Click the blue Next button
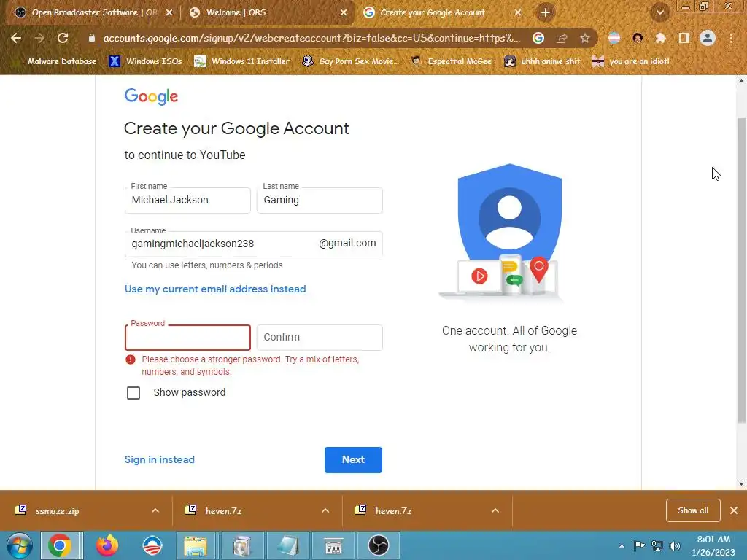This screenshot has width=747, height=560. (x=354, y=460)
